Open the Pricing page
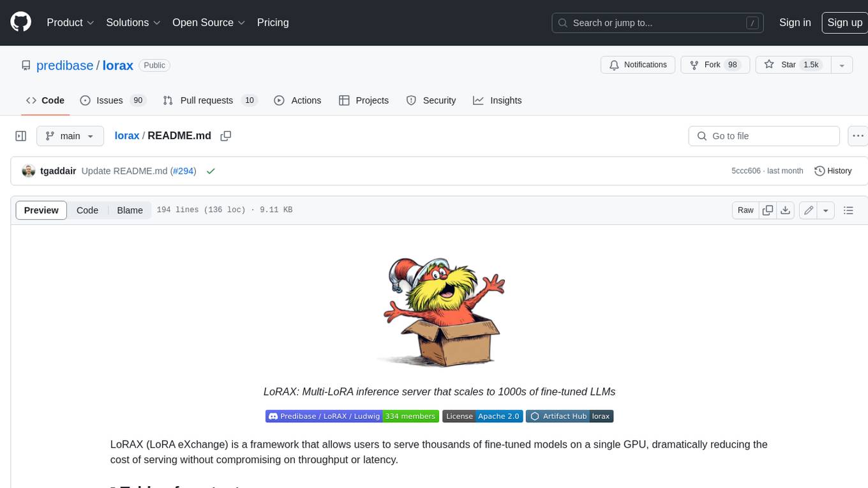 (x=273, y=22)
